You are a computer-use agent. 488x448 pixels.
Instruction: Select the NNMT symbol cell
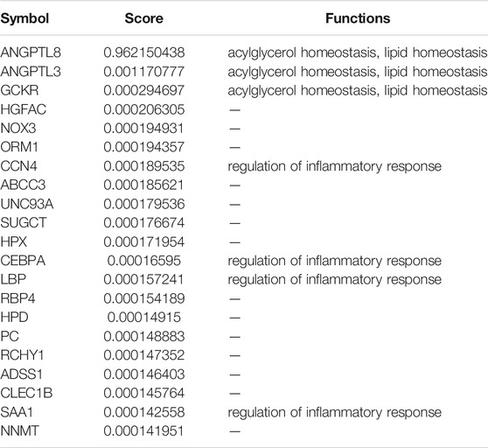point(19,430)
